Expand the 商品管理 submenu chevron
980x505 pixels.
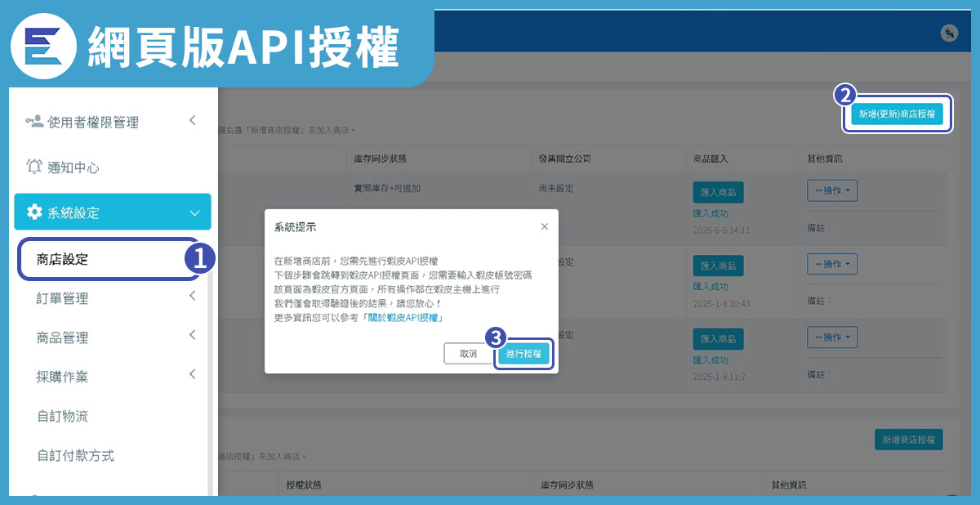pyautogui.click(x=193, y=335)
